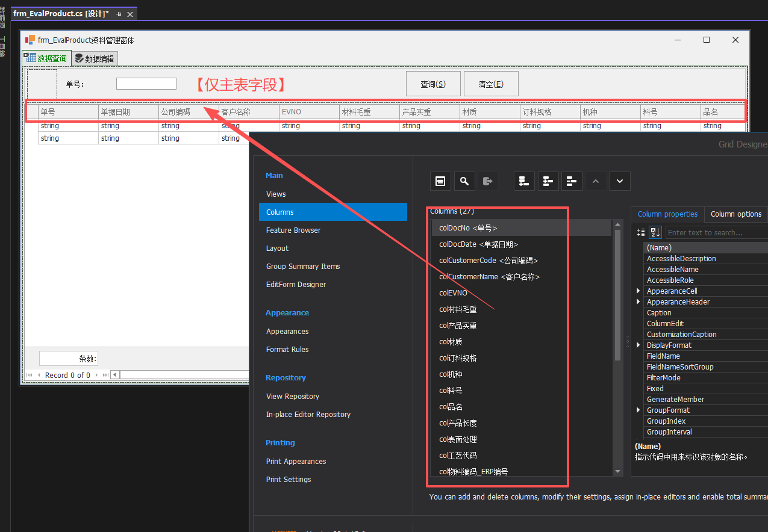Switch property grid to categorized view icon
768x532 pixels.
(641, 232)
